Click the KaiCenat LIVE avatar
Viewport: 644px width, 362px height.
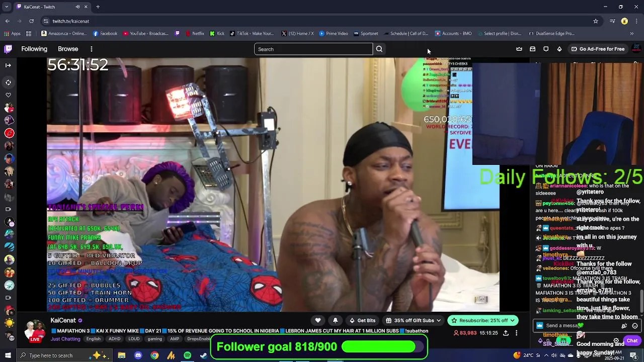35,331
